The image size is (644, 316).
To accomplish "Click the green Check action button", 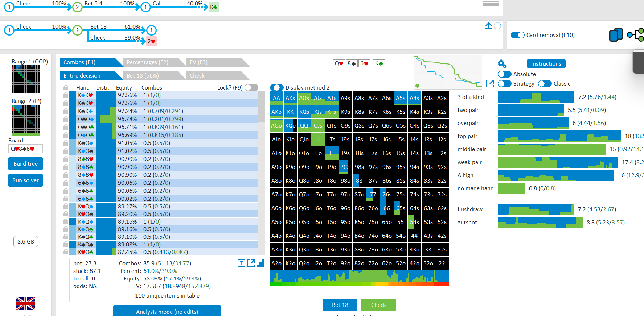I will (x=378, y=305).
